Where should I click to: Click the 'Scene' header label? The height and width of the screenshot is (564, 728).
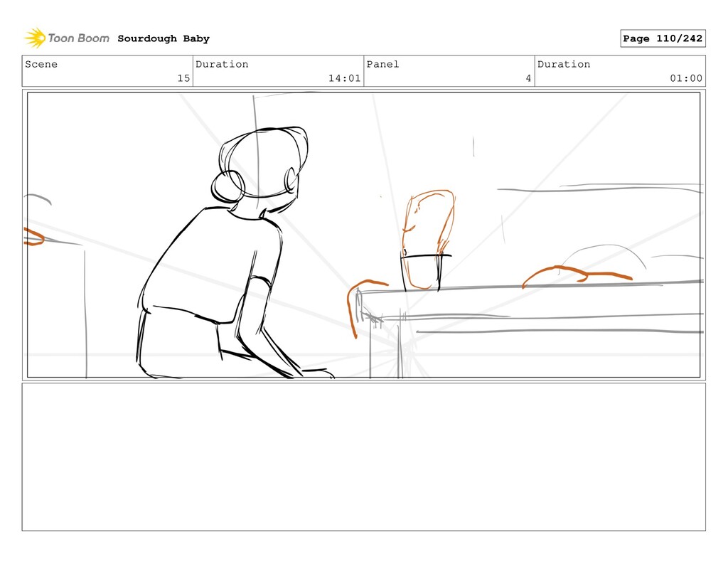41,64
